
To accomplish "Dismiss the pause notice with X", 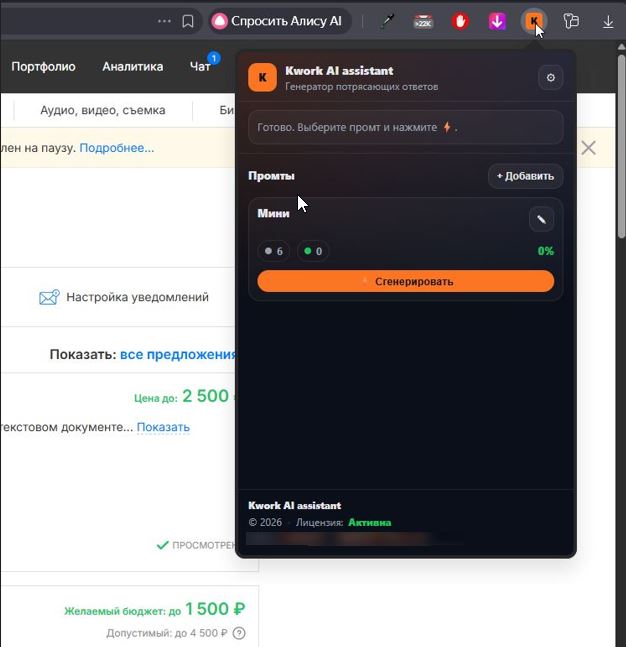I will click(x=588, y=148).
